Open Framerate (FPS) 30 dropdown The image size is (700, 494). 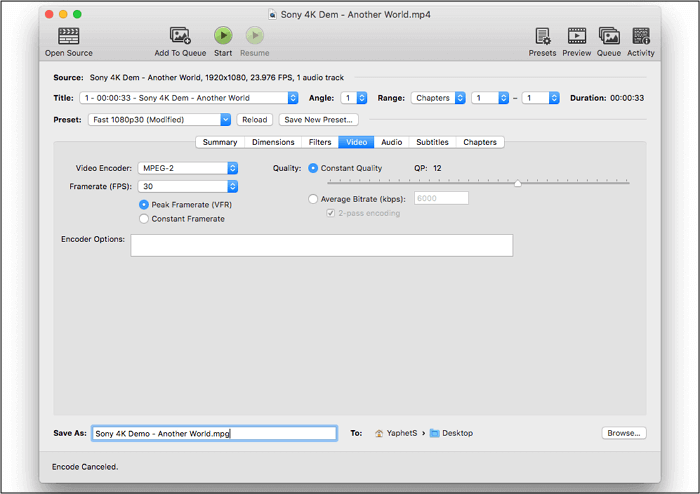[x=188, y=187]
